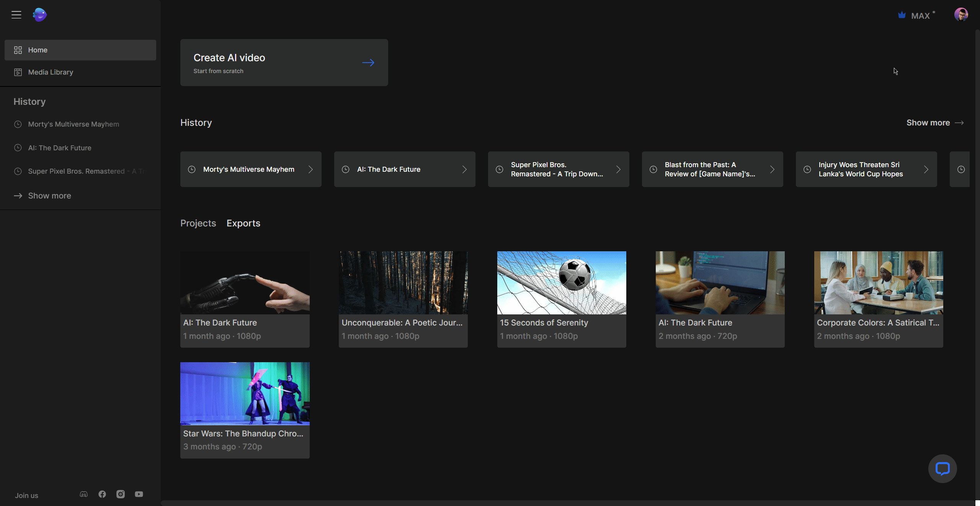Open the Unconquerable forest thumbnail
This screenshot has height=506, width=980.
click(403, 283)
